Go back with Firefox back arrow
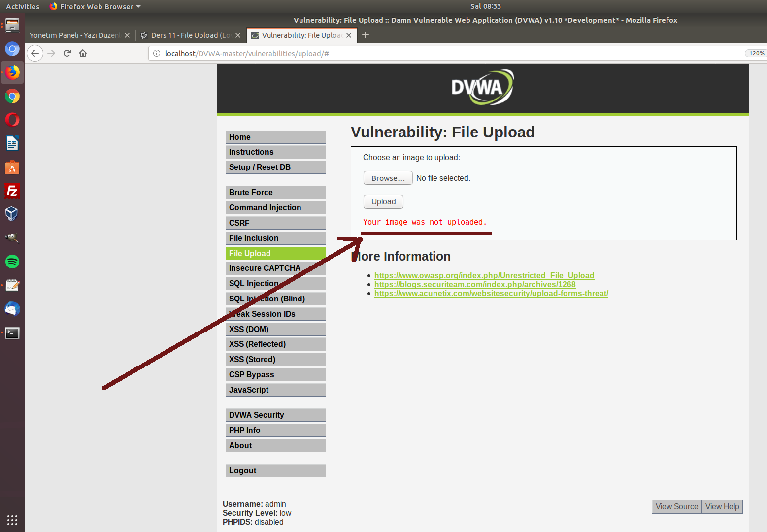 pyautogui.click(x=35, y=53)
